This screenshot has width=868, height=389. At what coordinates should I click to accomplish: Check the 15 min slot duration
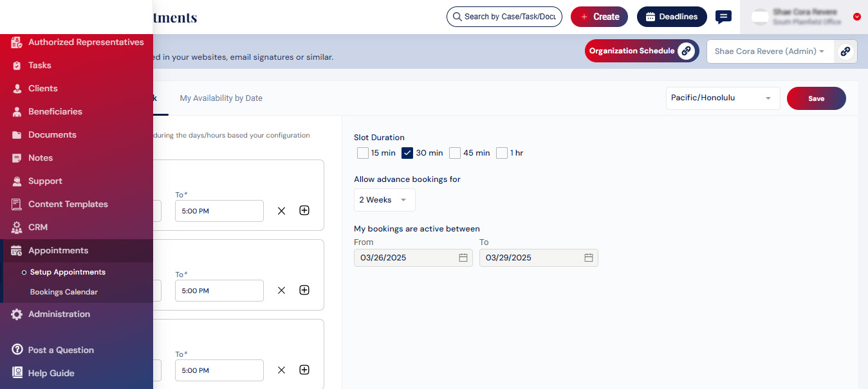point(363,153)
